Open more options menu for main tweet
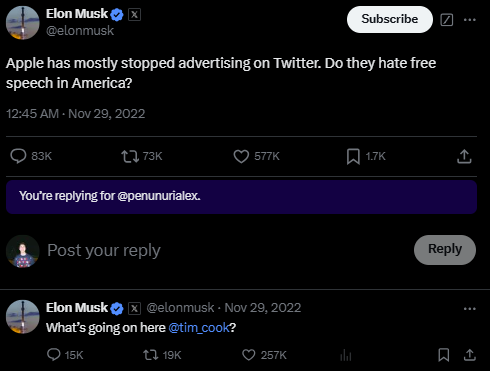Viewport: 490px width, 371px height. pyautogui.click(x=470, y=20)
